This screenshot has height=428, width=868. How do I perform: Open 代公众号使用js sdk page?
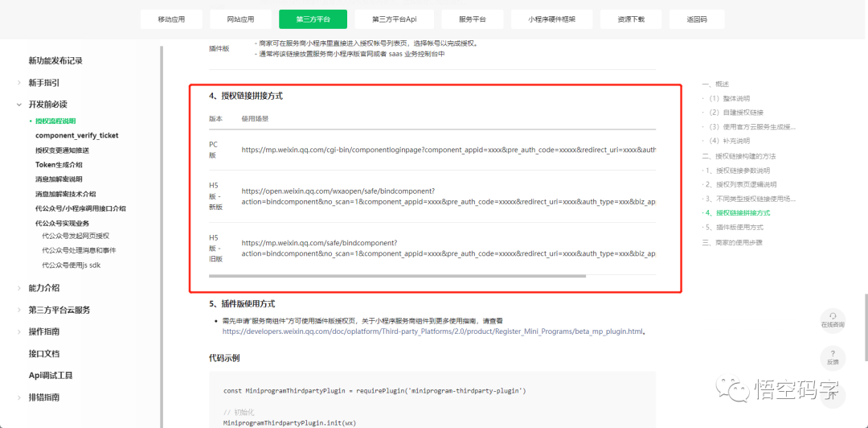click(x=72, y=265)
